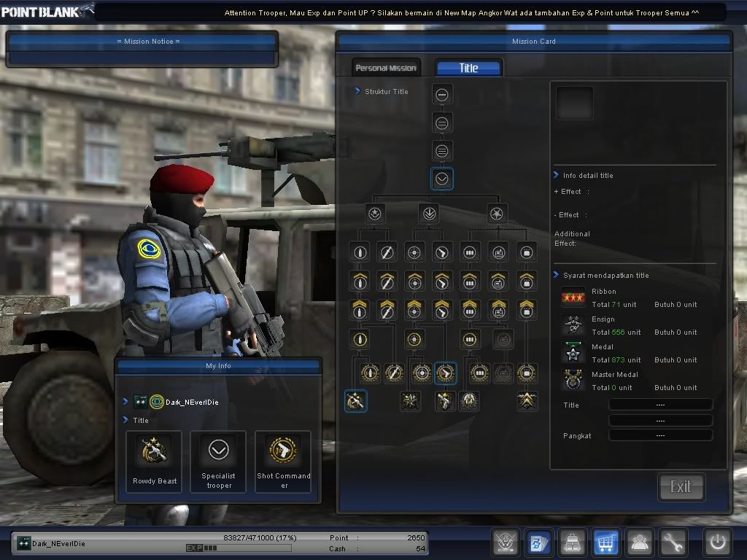Screen dimensions: 747x560
Task: Open the clan emblem icon in bottom bar
Action: 506,542
